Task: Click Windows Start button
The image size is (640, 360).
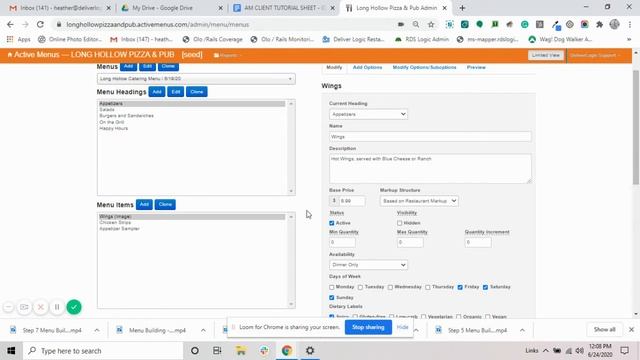Action: [11, 351]
